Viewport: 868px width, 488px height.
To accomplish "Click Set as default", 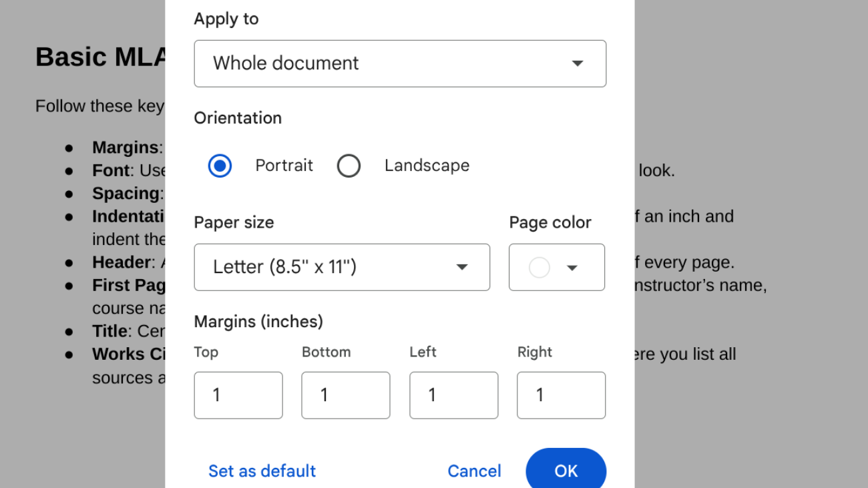I will [262, 471].
